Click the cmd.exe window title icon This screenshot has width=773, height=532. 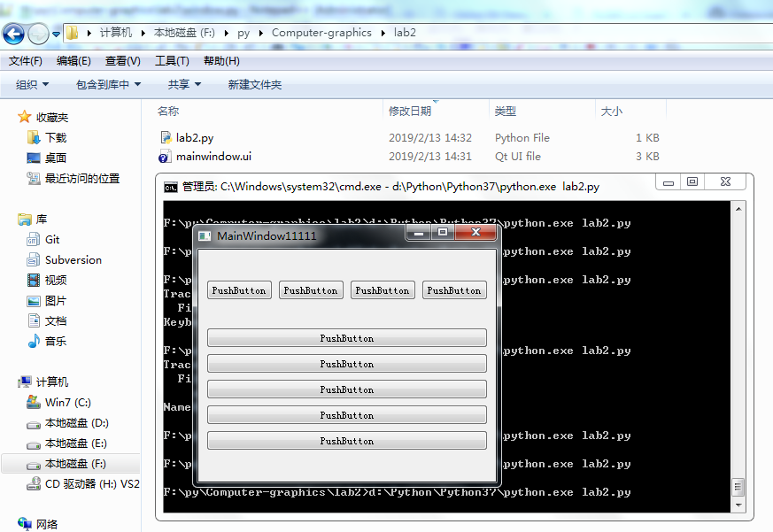pos(171,187)
